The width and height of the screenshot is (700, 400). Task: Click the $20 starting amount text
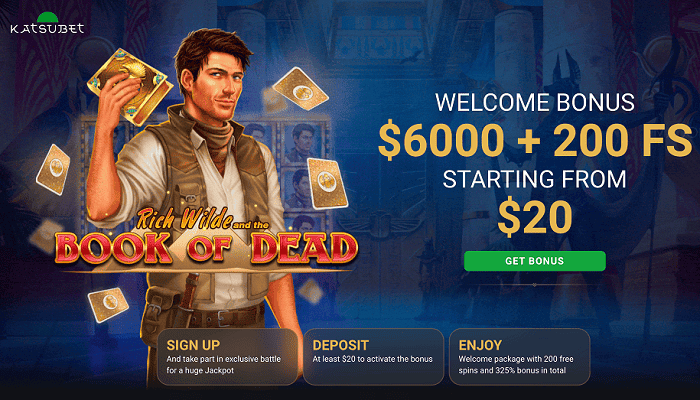click(x=534, y=218)
